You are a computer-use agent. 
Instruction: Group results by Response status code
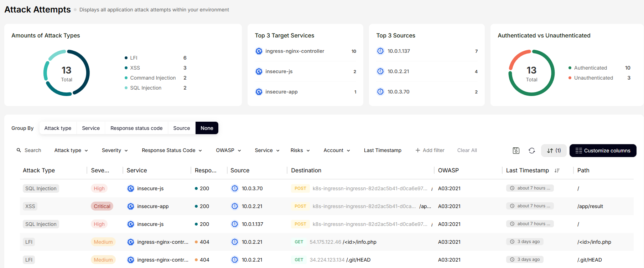(x=136, y=128)
